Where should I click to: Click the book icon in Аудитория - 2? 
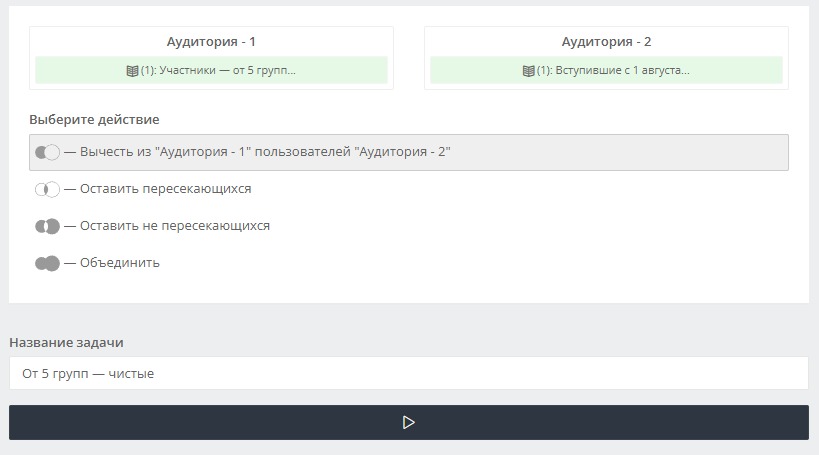tap(528, 71)
